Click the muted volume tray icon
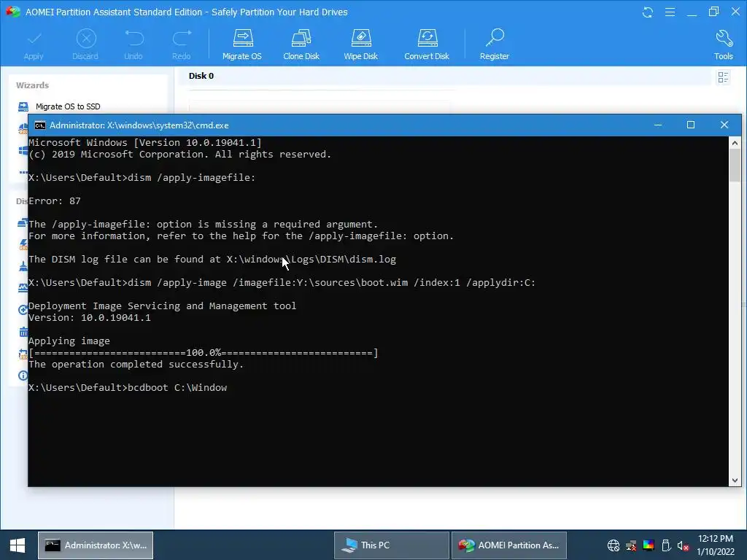This screenshot has height=560, width=747. point(683,545)
